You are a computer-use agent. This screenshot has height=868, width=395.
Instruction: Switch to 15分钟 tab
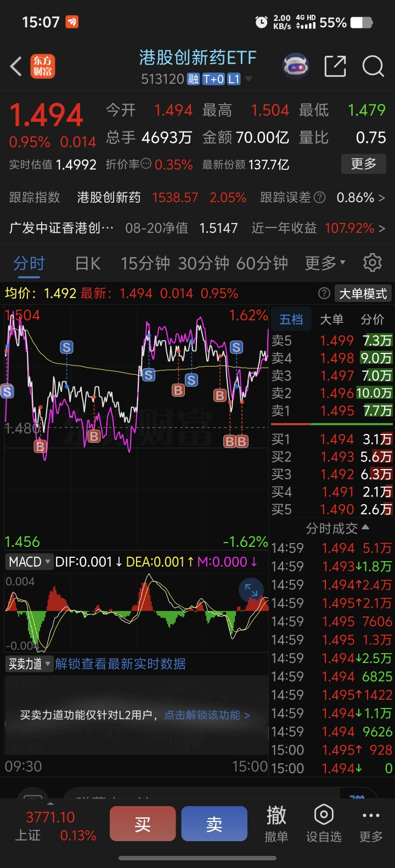(x=145, y=263)
